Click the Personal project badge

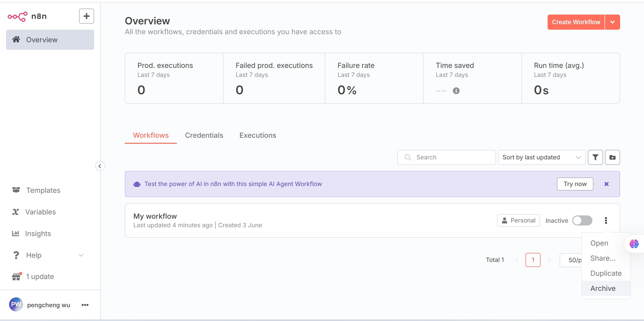tap(518, 220)
